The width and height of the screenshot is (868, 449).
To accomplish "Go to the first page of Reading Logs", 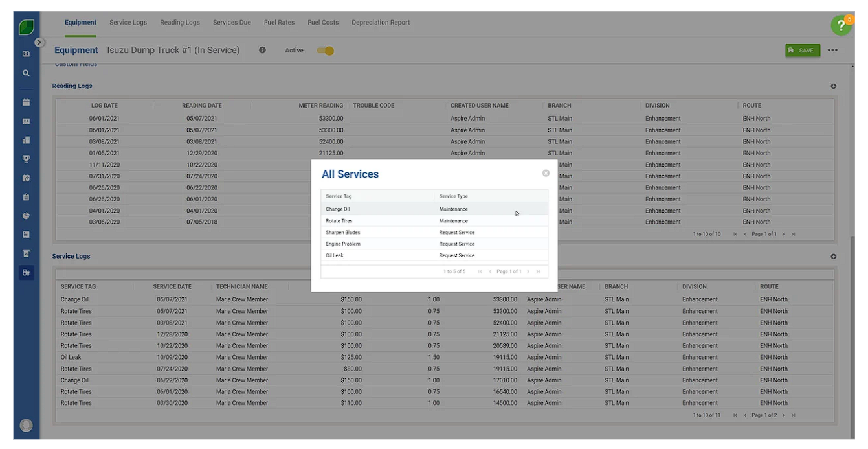I will pyautogui.click(x=735, y=234).
